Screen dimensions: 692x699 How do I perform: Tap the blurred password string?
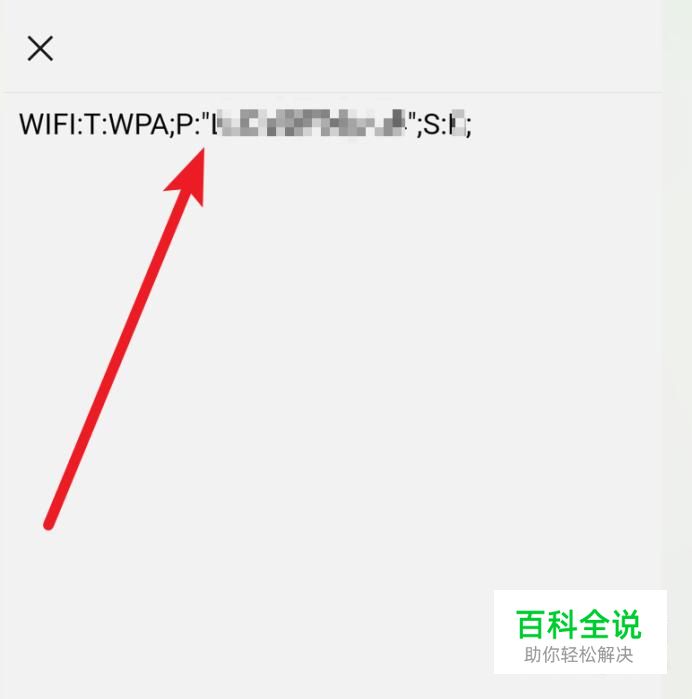[308, 123]
